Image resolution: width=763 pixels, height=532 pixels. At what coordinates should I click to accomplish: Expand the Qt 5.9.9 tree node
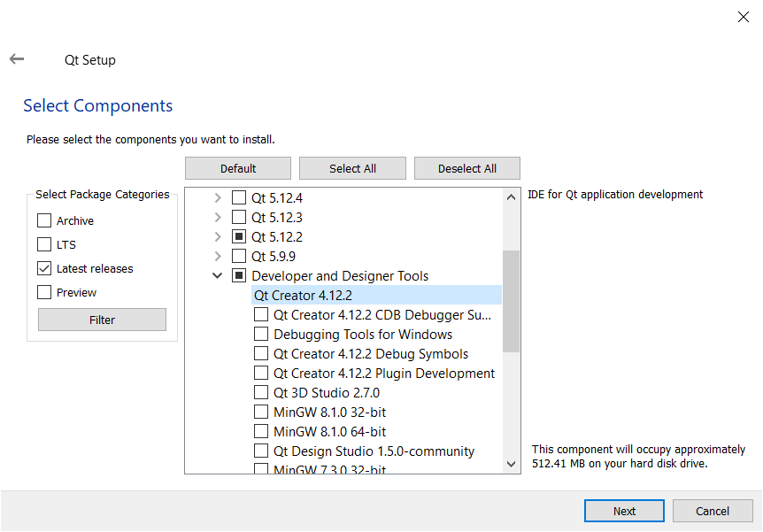click(218, 256)
